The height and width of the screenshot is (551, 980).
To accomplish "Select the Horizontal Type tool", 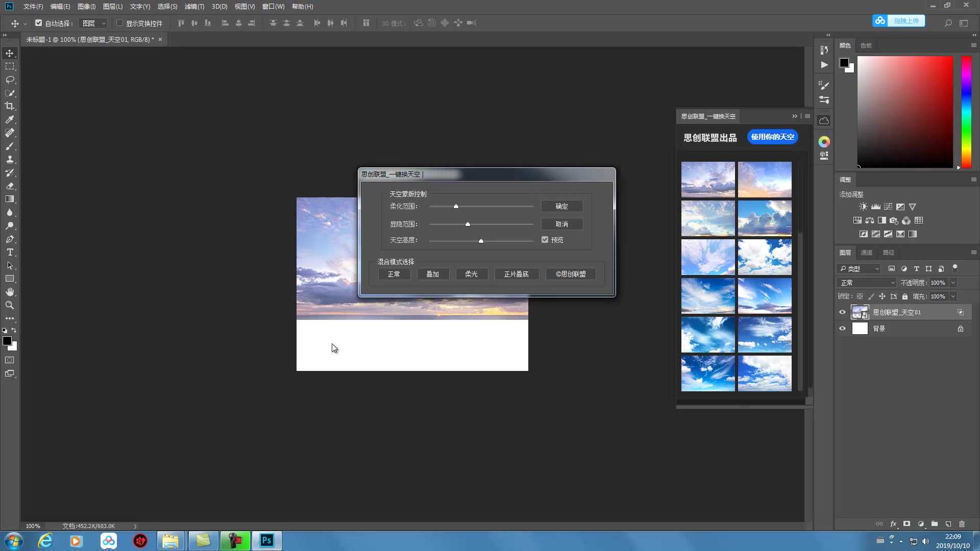I will pos(10,253).
